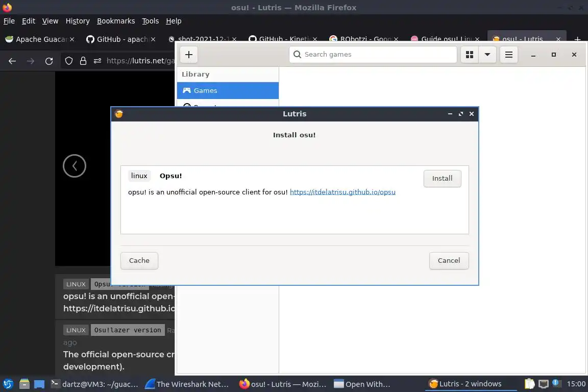Open the view options dropdown arrow in Lutris
588x392 pixels.
tap(487, 55)
